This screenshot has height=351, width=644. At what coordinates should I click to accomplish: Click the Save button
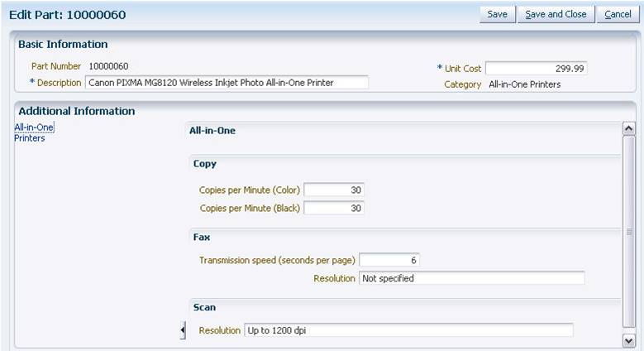(x=498, y=14)
